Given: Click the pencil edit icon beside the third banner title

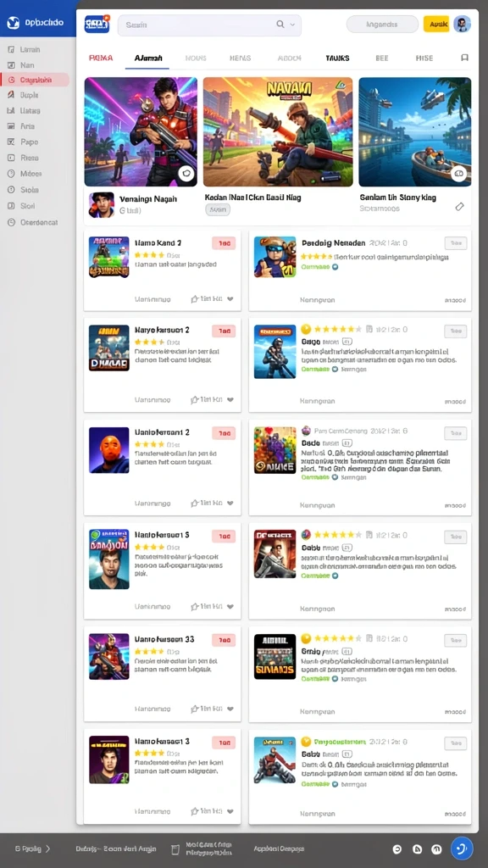Looking at the screenshot, I should (x=459, y=207).
